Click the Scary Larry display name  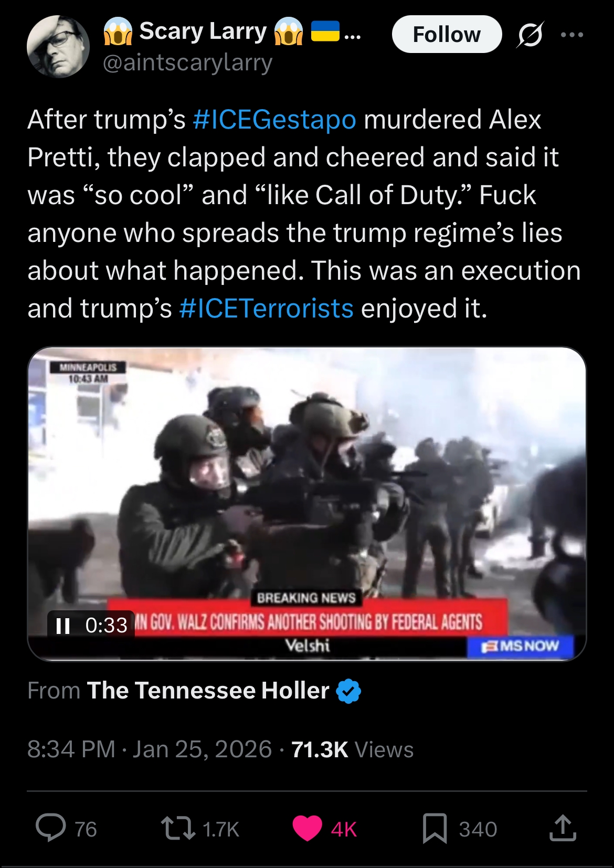(203, 31)
